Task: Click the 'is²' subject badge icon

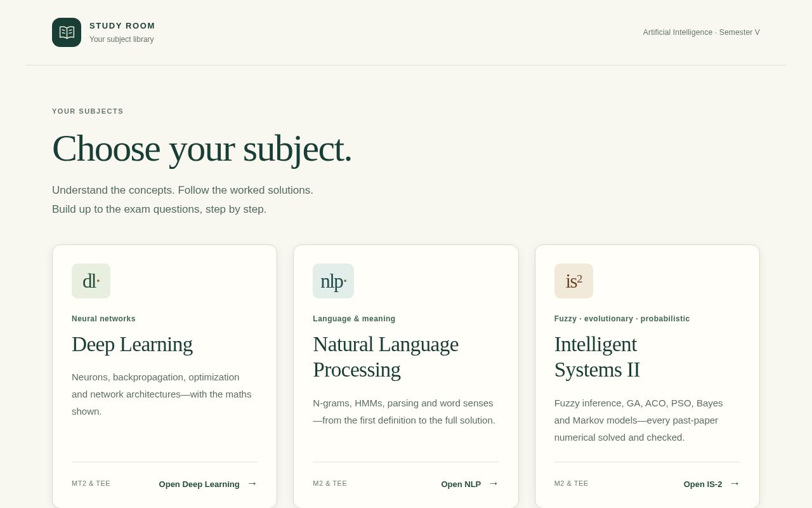Action: [x=573, y=281]
